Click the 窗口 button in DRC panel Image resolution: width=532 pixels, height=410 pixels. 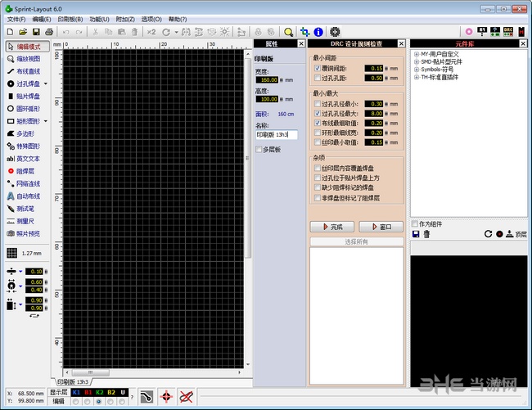point(381,227)
